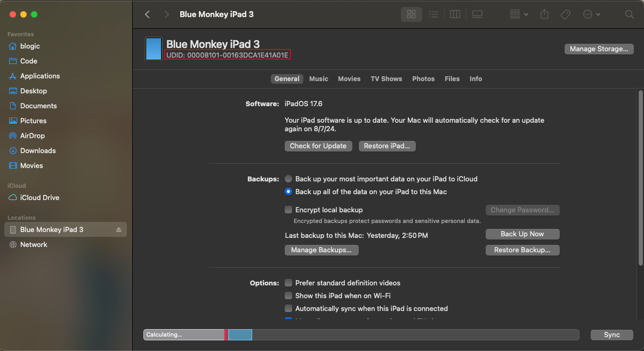Viewport: 644px width, 351px height.
Task: Switch to gallery view
Action: pyautogui.click(x=477, y=14)
